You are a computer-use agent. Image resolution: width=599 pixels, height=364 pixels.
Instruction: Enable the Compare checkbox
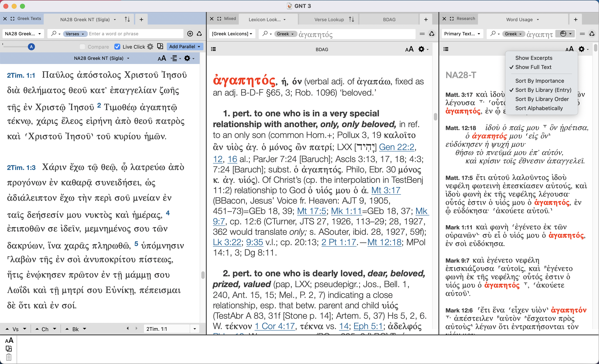(x=82, y=46)
